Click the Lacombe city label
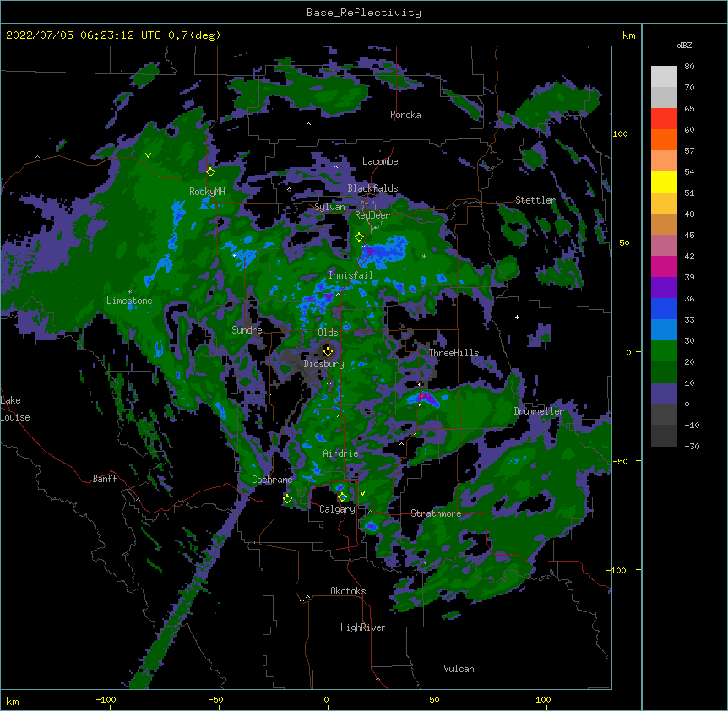728x711 pixels. 380,161
